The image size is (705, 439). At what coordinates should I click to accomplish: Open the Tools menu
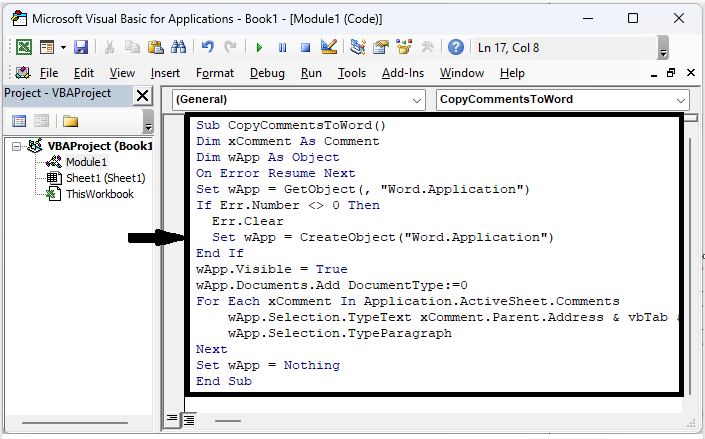tap(352, 73)
